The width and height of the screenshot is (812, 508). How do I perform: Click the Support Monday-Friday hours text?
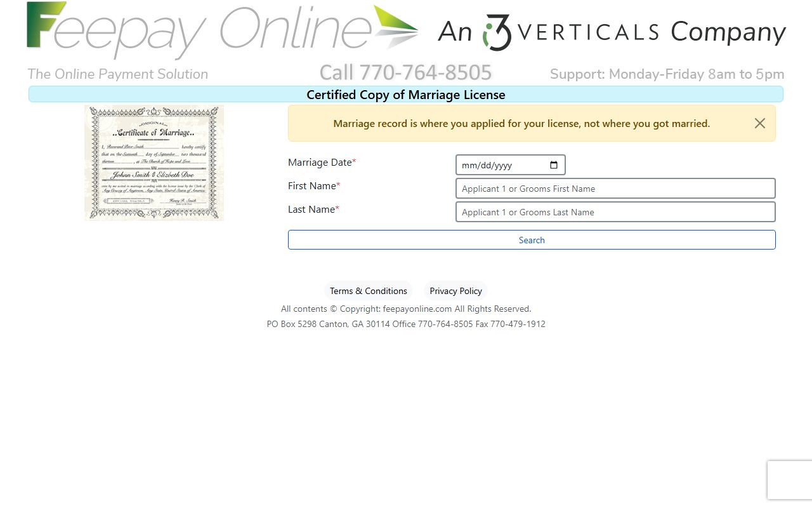pyautogui.click(x=667, y=74)
